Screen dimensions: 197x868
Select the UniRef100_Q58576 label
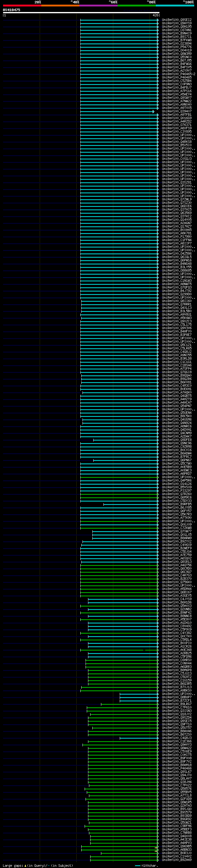(177, 789)
